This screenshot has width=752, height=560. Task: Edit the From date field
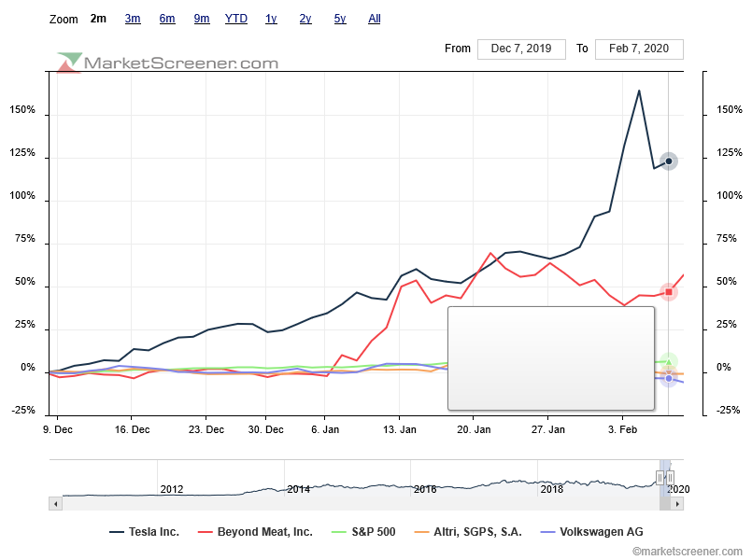521,49
